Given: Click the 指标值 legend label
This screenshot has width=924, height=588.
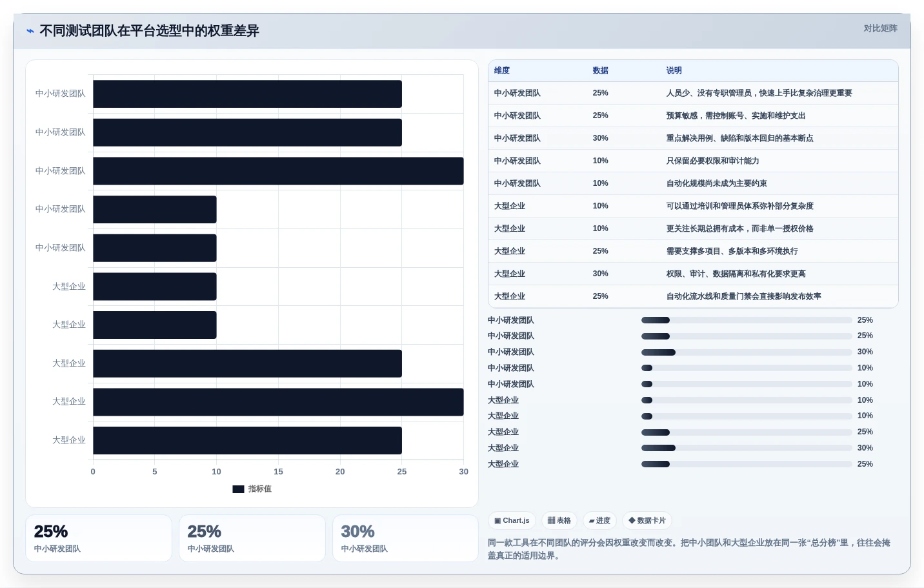Looking at the screenshot, I should pos(259,489).
